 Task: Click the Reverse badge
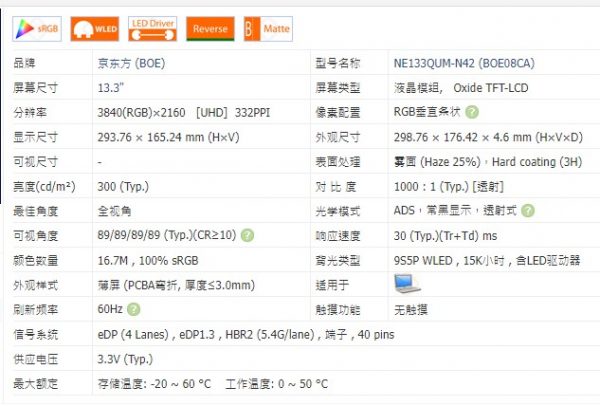coord(210,29)
